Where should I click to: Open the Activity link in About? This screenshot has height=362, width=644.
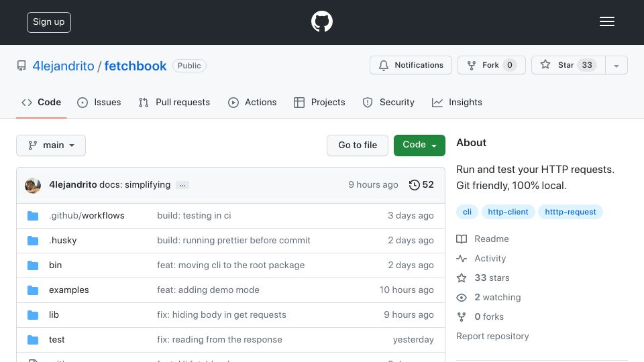(x=490, y=259)
